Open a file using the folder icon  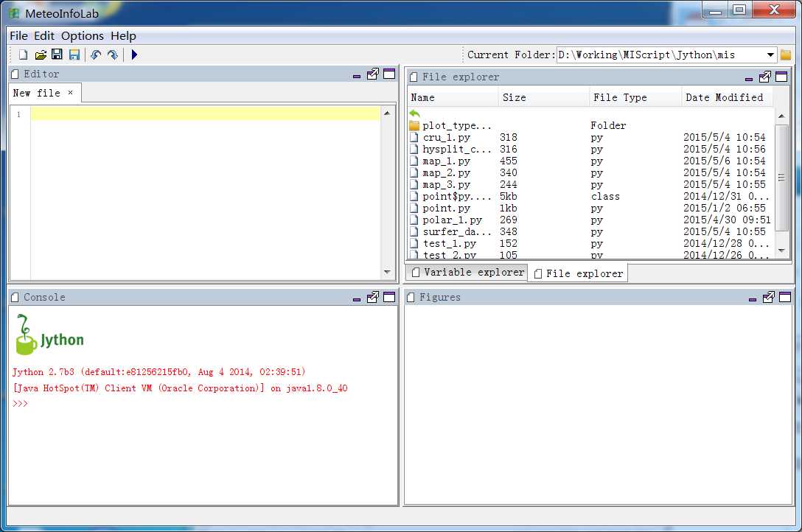(41, 55)
